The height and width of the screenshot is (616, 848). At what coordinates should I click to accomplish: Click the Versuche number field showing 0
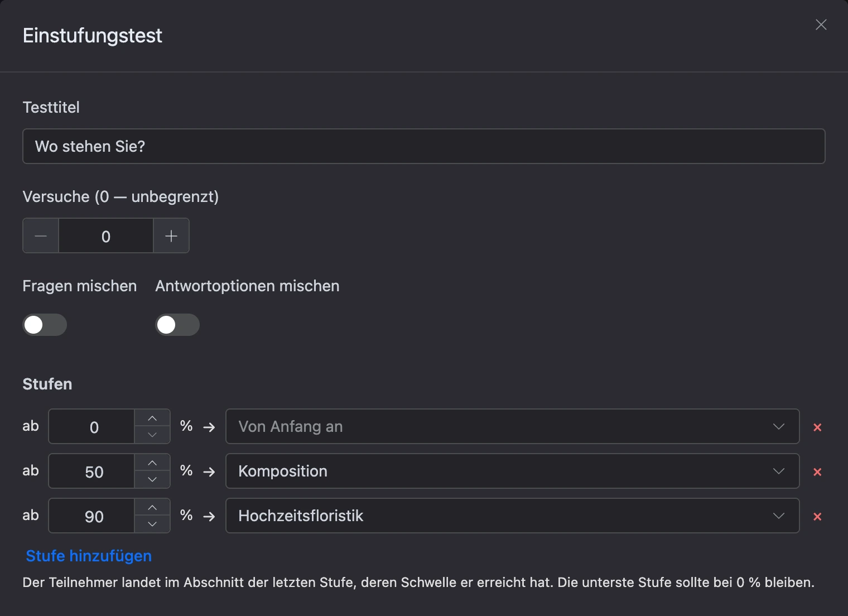point(106,236)
